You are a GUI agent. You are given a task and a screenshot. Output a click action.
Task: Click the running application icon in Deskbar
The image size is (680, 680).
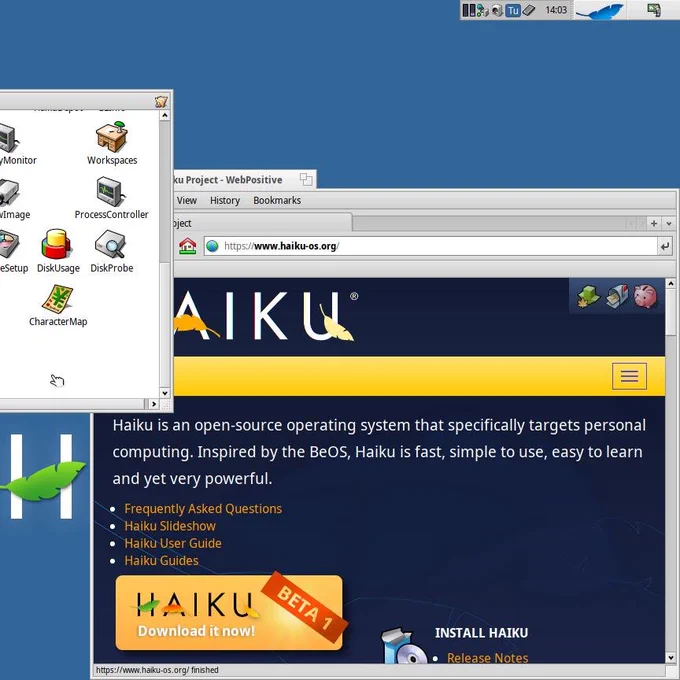point(654,10)
